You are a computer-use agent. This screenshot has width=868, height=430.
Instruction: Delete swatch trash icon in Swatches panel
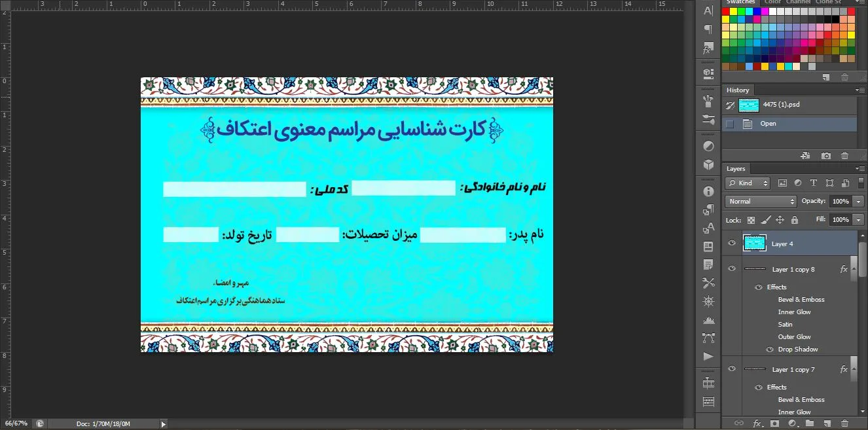pos(844,77)
